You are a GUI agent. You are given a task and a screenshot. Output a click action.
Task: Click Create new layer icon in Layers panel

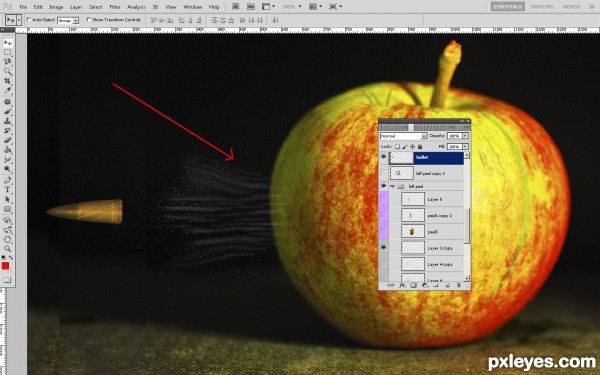point(447,285)
